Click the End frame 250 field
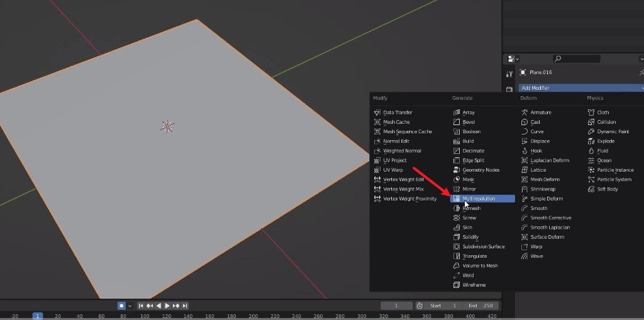This screenshot has height=320, width=644. (480, 306)
